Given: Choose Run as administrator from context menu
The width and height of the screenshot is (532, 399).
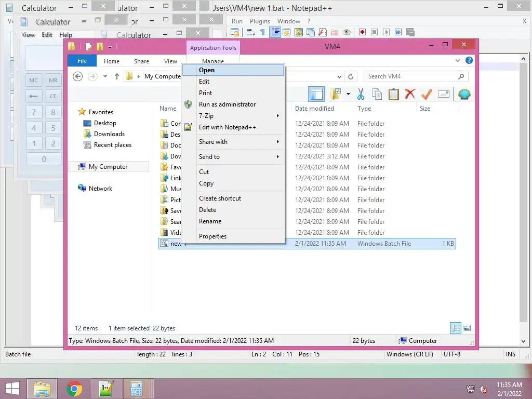Looking at the screenshot, I should 233,104.
